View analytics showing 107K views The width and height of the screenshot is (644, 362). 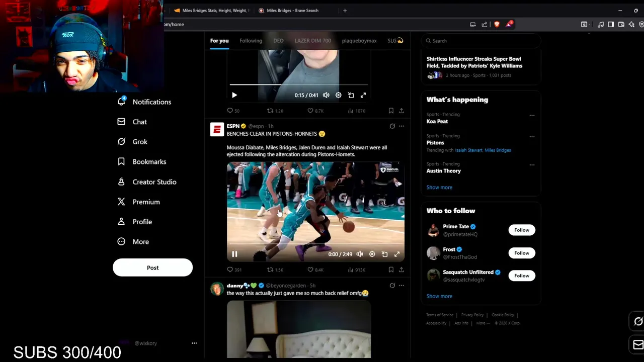[x=357, y=111]
